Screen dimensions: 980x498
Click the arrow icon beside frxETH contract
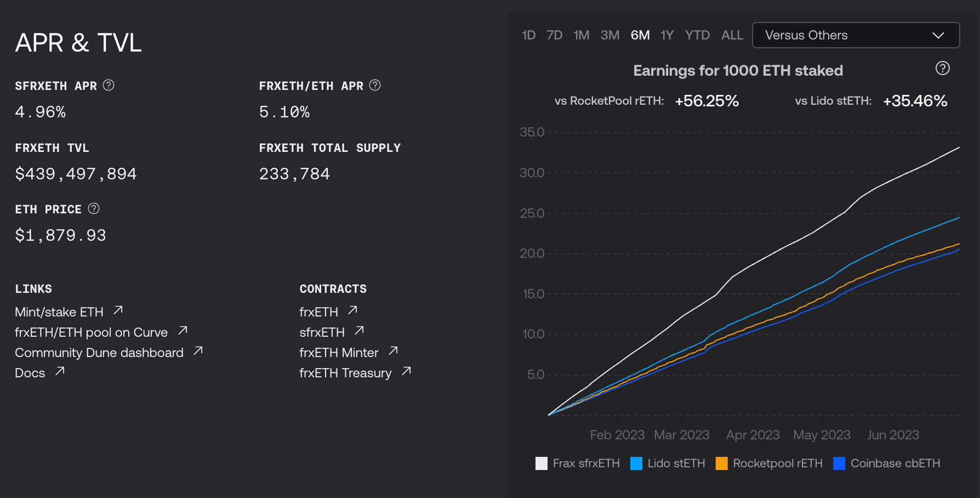coord(353,310)
